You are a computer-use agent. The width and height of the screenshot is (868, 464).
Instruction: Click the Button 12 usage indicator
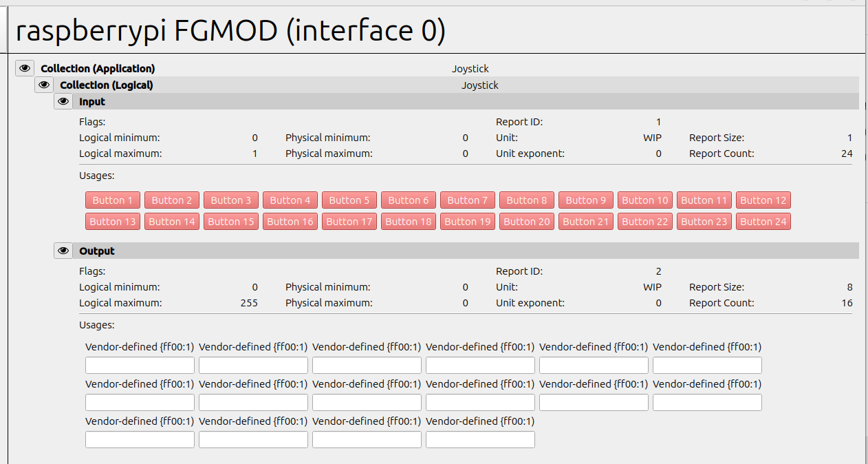(x=763, y=200)
